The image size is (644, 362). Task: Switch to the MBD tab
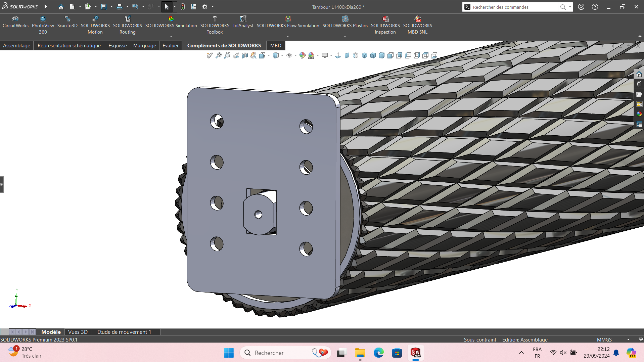pos(276,46)
